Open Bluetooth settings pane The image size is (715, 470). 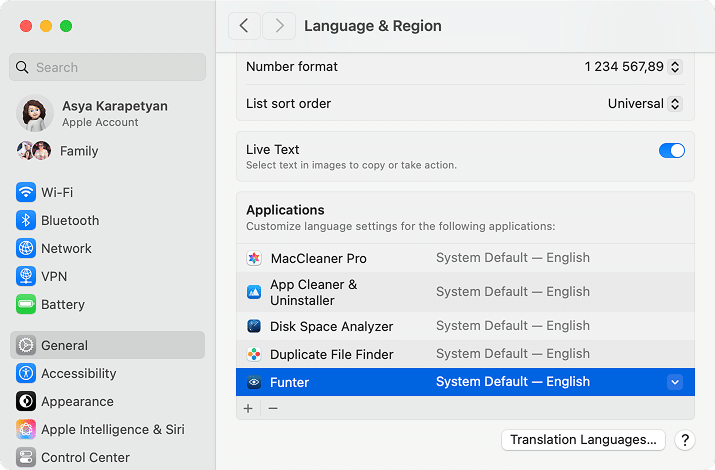click(108, 220)
